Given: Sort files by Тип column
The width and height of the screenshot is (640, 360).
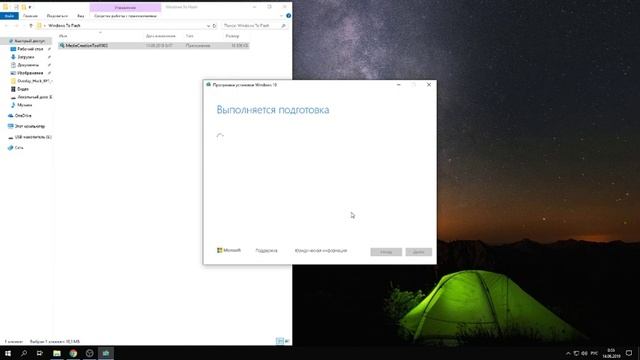Looking at the screenshot, I should [x=190, y=36].
